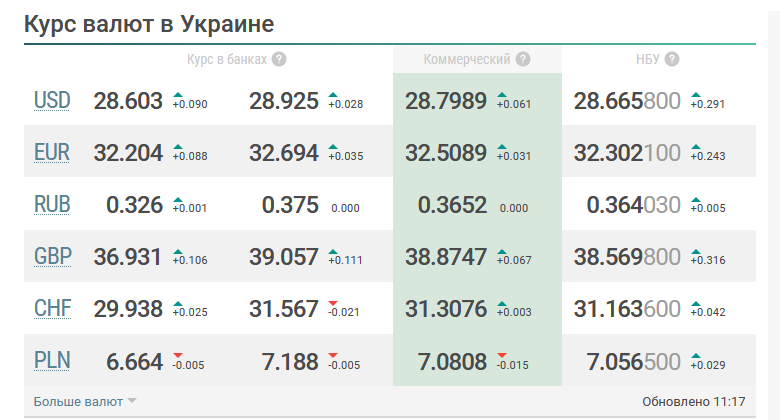Image resolution: width=780 pixels, height=420 pixels.
Task: Select the GBP currency link
Action: click(52, 256)
